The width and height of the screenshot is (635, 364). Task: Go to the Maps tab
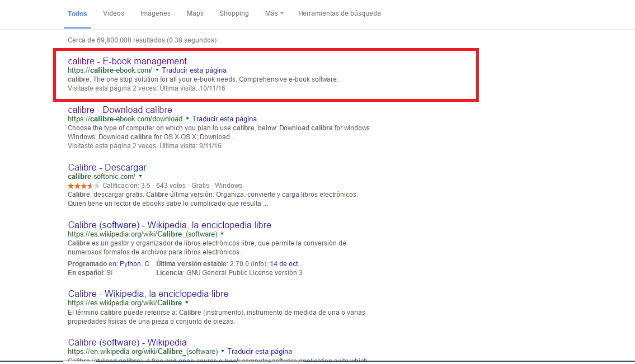tap(195, 13)
